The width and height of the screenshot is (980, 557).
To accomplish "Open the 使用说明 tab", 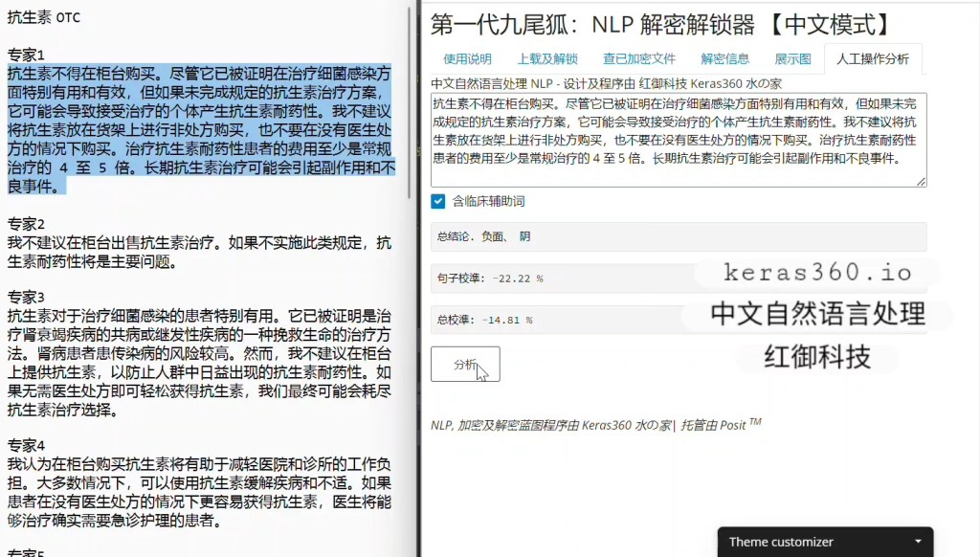I will pyautogui.click(x=467, y=58).
